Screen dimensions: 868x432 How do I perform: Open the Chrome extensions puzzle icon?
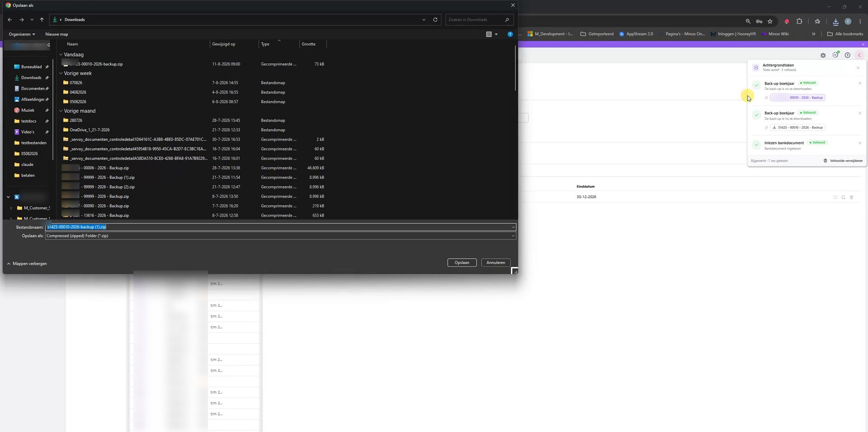point(799,21)
